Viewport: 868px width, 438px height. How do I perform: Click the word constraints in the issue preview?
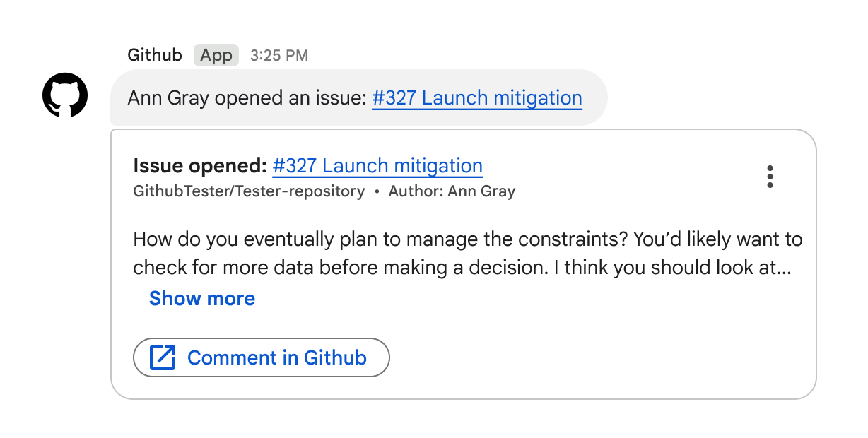(x=568, y=239)
